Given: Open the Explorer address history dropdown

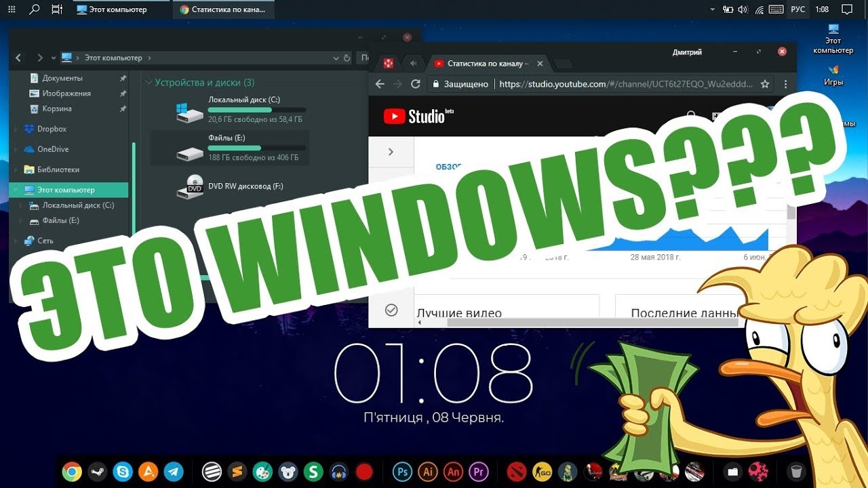Looking at the screenshot, I should (x=336, y=58).
